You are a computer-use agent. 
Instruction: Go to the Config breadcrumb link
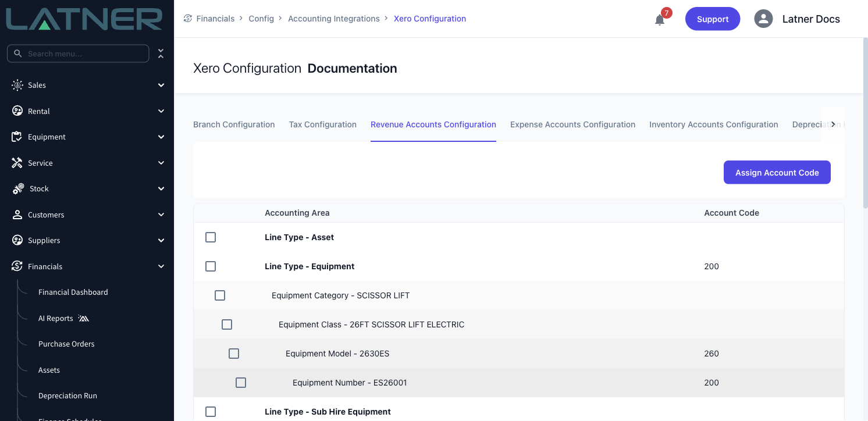pos(261,19)
